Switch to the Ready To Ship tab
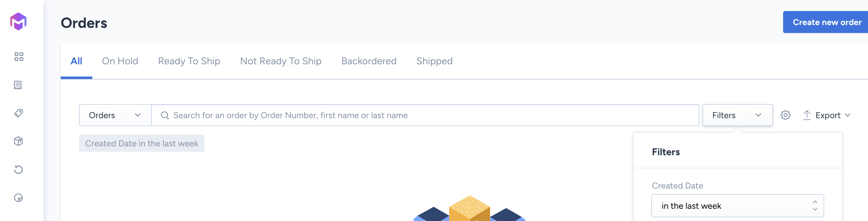 189,61
